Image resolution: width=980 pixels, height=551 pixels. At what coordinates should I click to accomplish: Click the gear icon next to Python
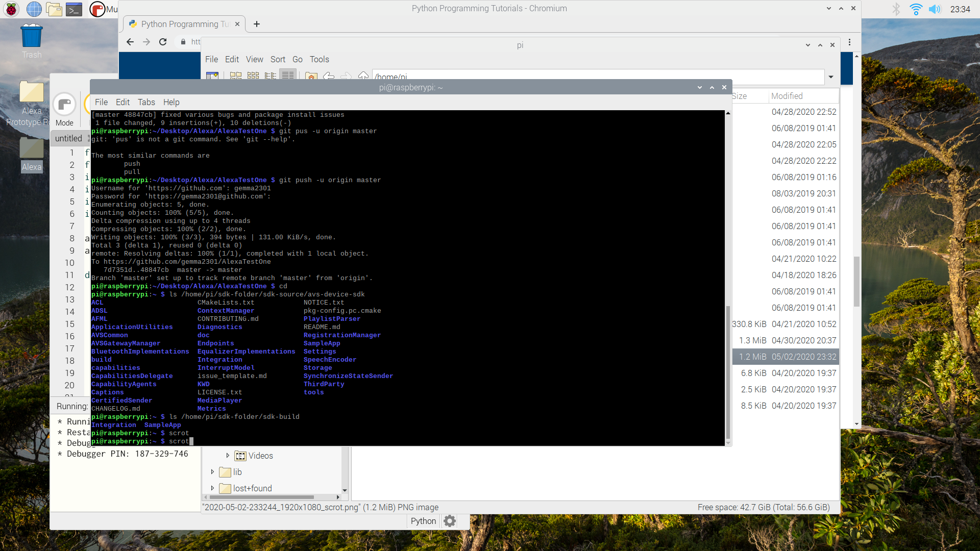click(449, 521)
